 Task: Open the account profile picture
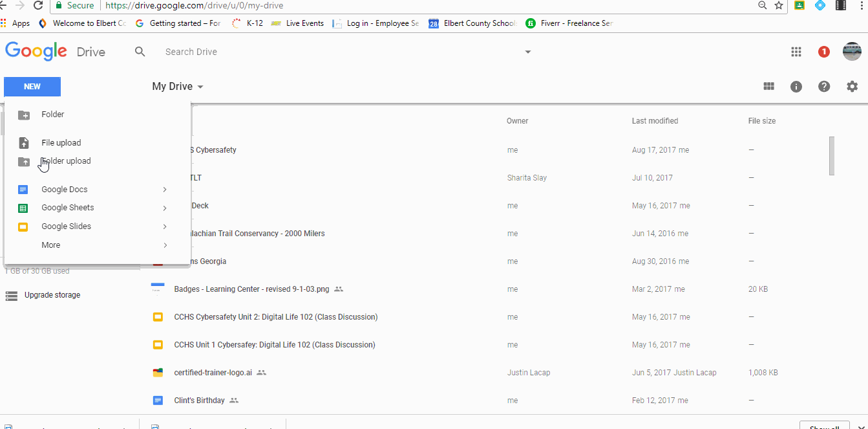pos(852,52)
